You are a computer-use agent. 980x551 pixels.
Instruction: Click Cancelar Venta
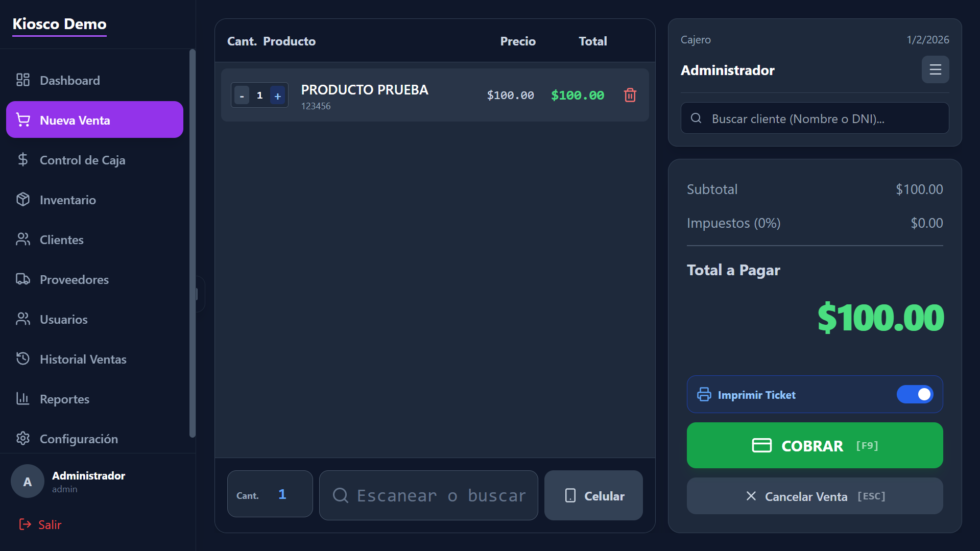pyautogui.click(x=814, y=496)
